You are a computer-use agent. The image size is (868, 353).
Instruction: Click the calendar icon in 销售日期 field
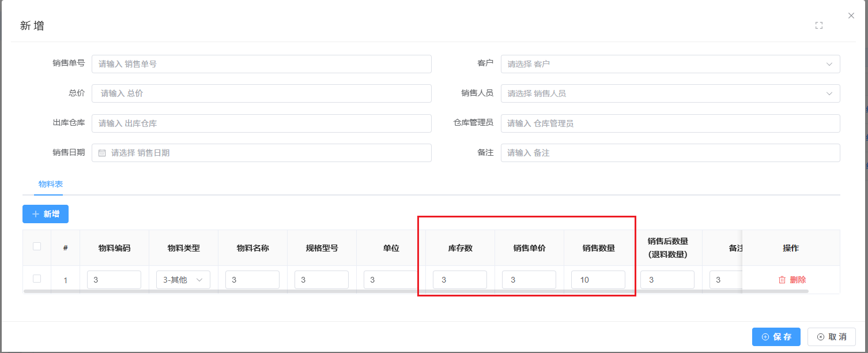tap(102, 153)
